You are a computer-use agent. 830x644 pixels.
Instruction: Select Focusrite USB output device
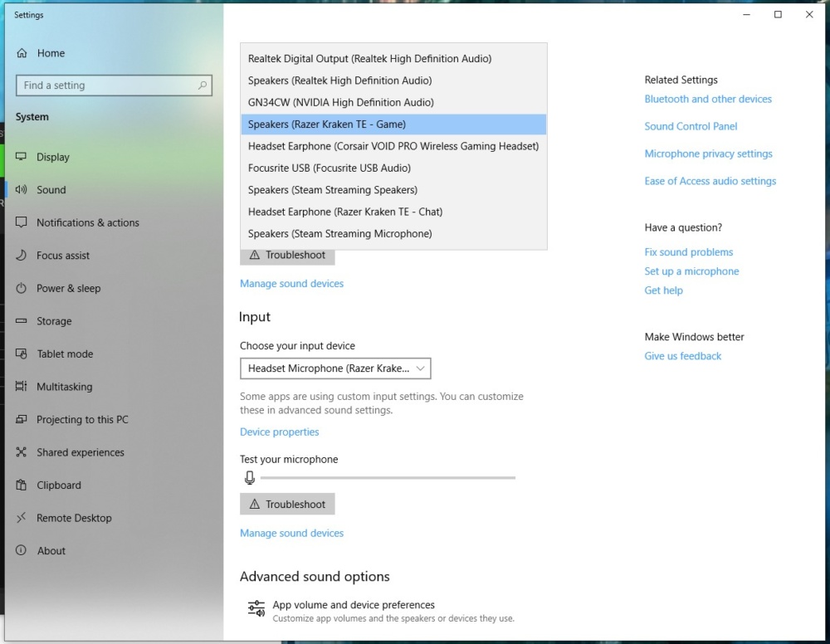(x=393, y=168)
